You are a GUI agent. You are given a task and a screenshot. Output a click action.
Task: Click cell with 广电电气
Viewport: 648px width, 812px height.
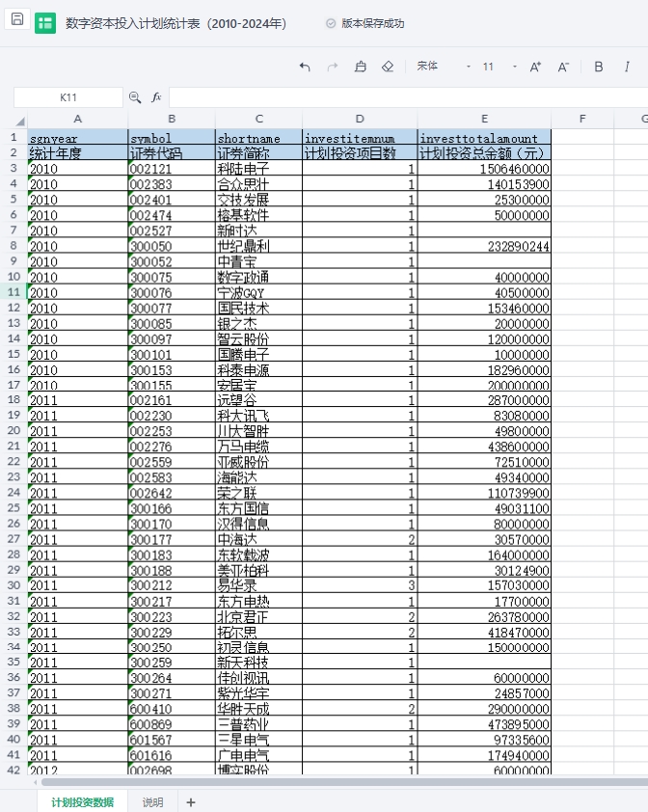pos(259,755)
